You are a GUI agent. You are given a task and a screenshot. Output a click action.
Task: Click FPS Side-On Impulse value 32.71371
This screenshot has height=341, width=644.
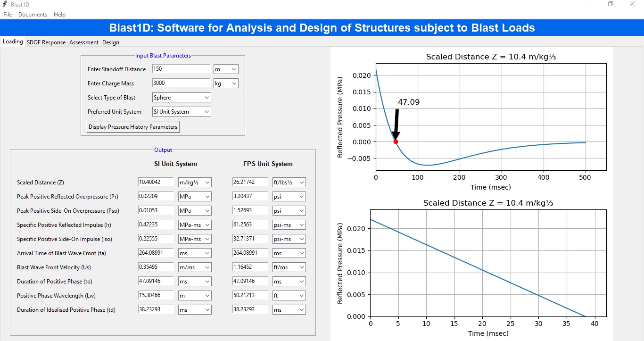coord(250,239)
